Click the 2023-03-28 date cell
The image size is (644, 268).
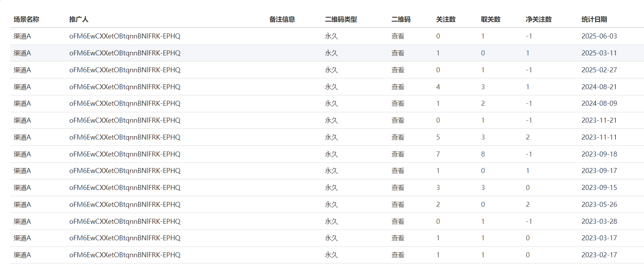pyautogui.click(x=599, y=221)
